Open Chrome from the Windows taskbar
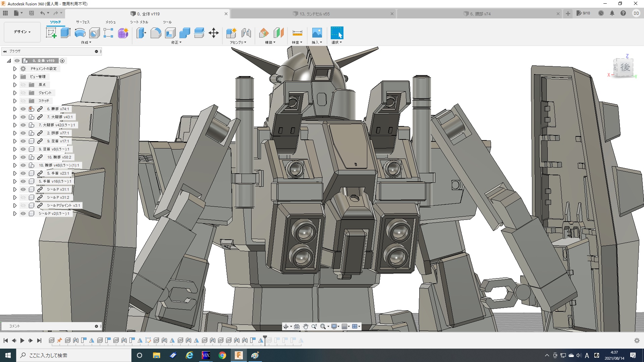644x362 pixels. click(x=222, y=355)
